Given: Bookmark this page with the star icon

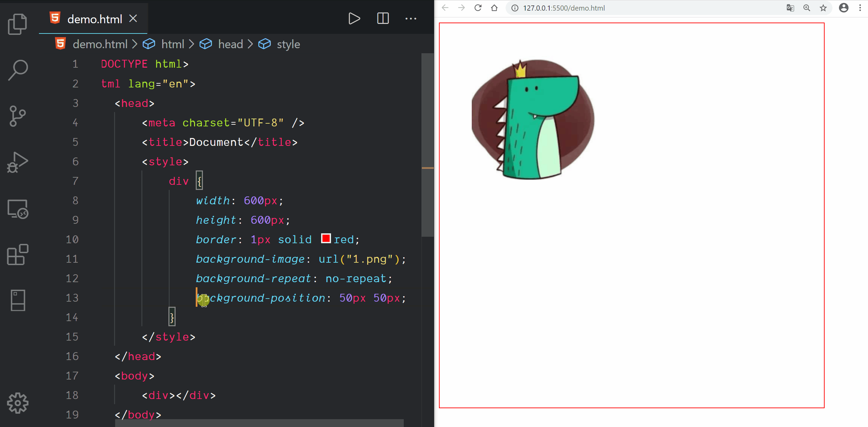Looking at the screenshot, I should [823, 8].
